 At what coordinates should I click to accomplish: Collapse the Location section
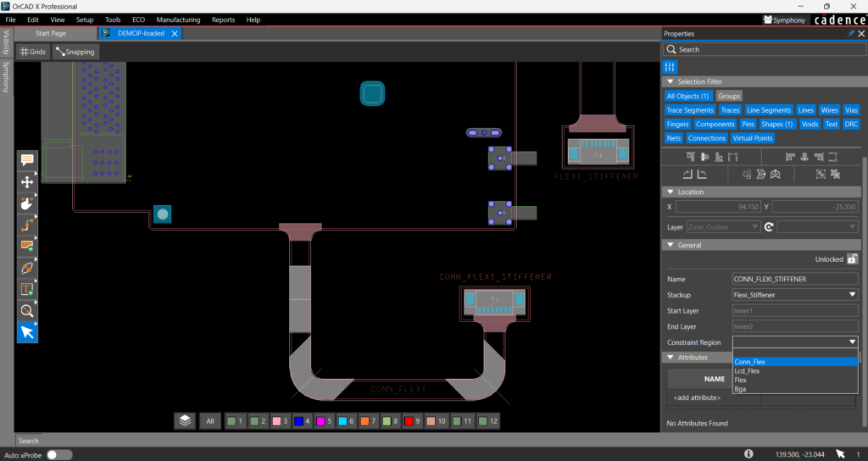(670, 192)
